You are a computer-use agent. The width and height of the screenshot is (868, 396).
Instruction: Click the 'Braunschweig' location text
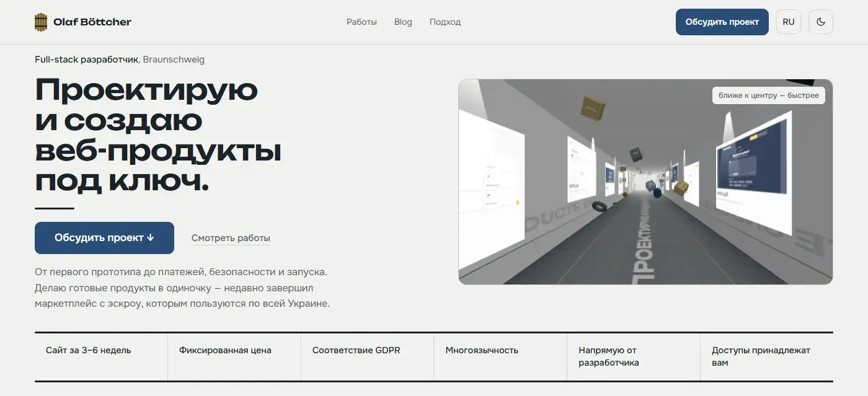pos(174,59)
